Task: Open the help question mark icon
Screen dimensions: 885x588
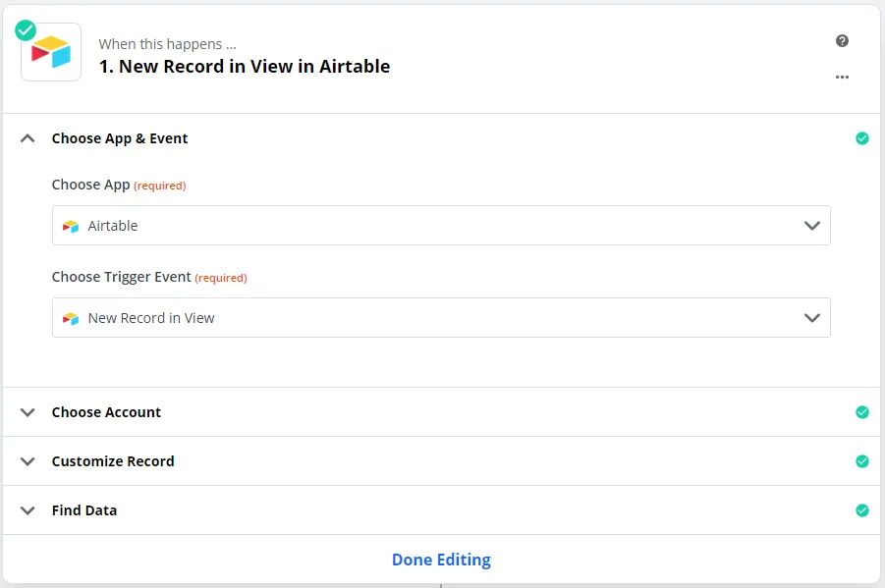Action: click(842, 41)
